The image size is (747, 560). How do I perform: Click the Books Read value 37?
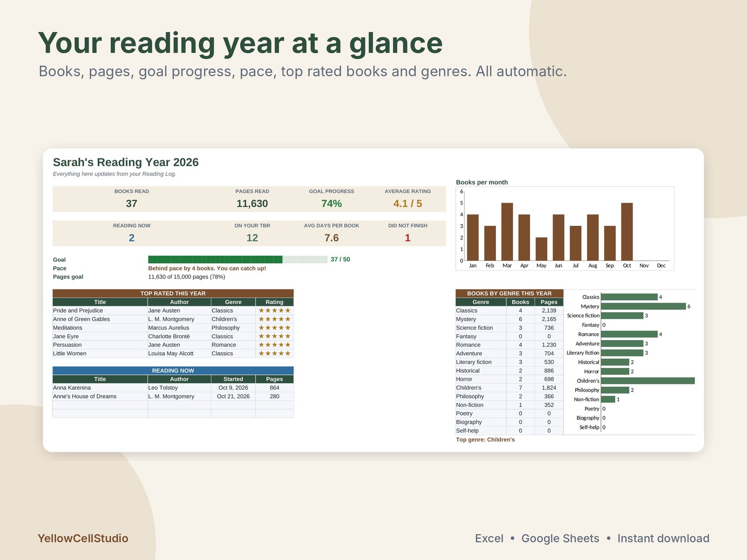132,203
